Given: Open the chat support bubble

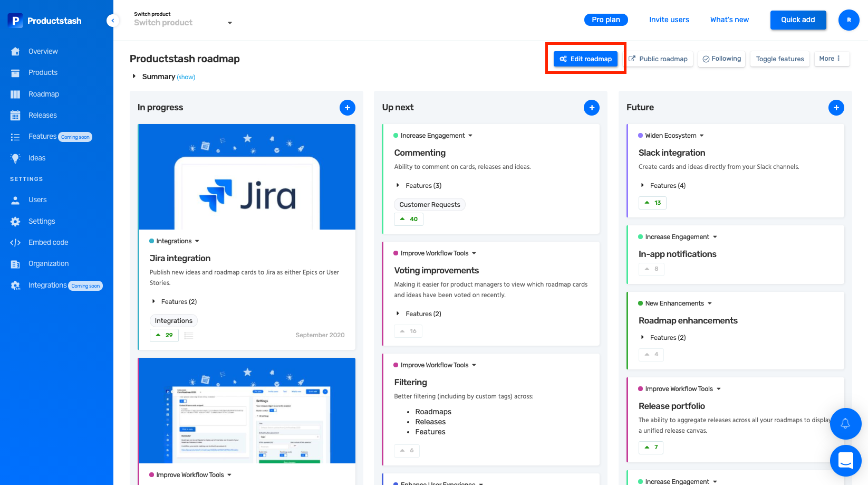Looking at the screenshot, I should pos(845,461).
